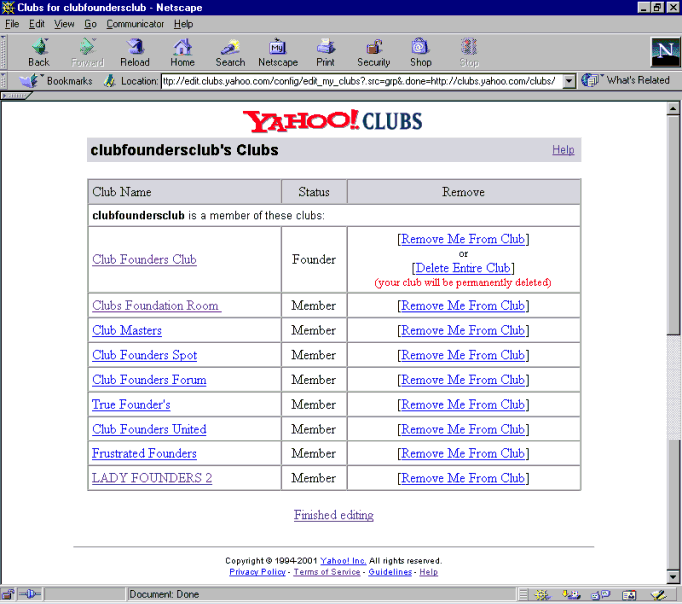The width and height of the screenshot is (682, 604).
Task: Remove me from True Founder's row
Action: (x=463, y=405)
